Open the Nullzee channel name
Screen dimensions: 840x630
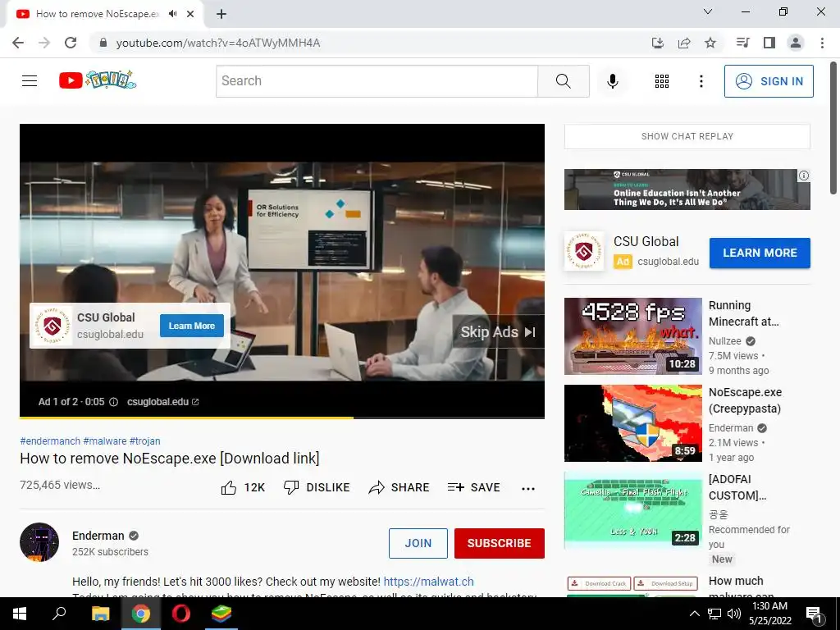[x=725, y=341]
